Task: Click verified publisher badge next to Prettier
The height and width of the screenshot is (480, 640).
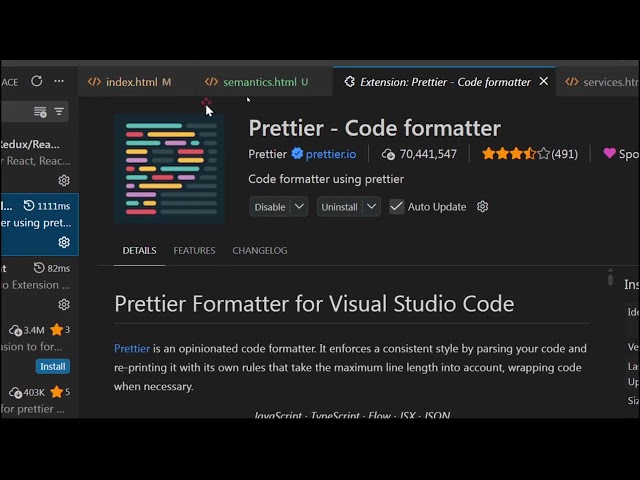Action: click(297, 153)
